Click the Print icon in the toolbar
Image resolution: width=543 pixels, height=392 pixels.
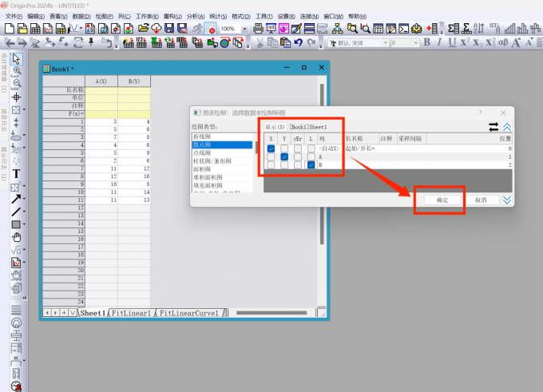[x=258, y=29]
